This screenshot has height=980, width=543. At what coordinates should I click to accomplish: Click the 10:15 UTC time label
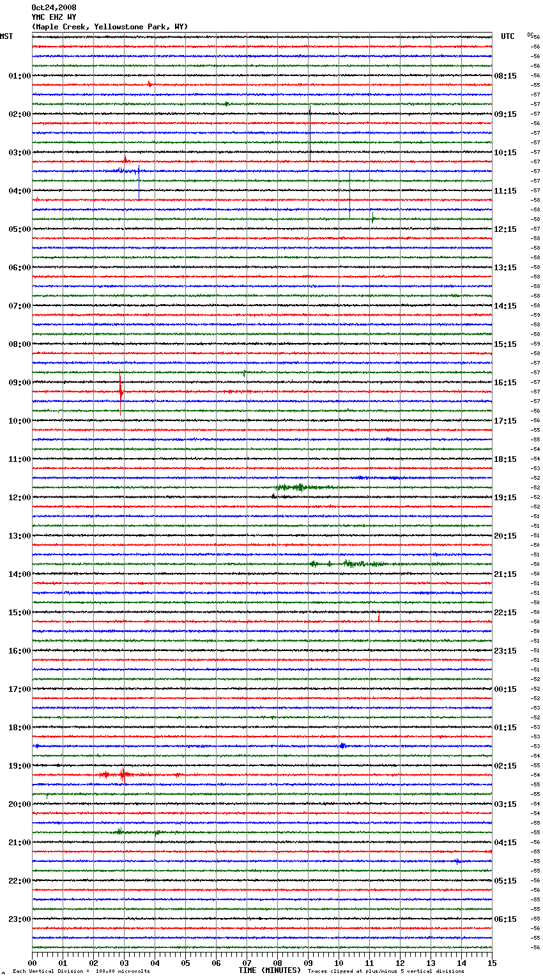tap(505, 153)
